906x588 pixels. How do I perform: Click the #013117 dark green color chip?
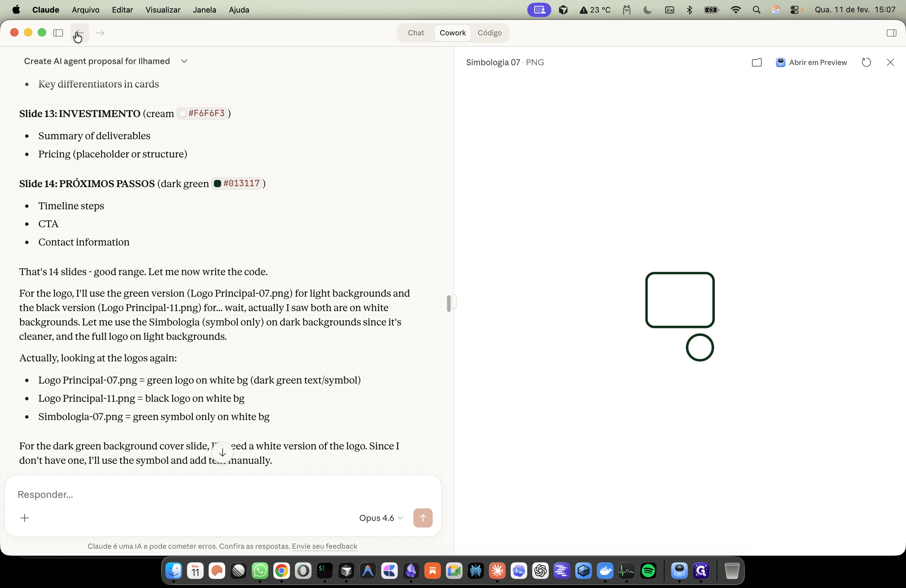pyautogui.click(x=237, y=183)
